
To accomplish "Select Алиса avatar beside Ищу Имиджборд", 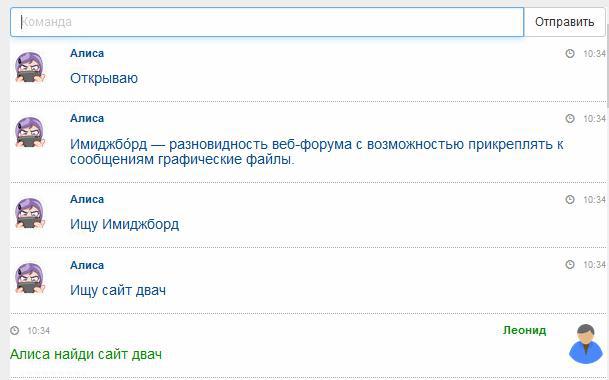I will 30,214.
